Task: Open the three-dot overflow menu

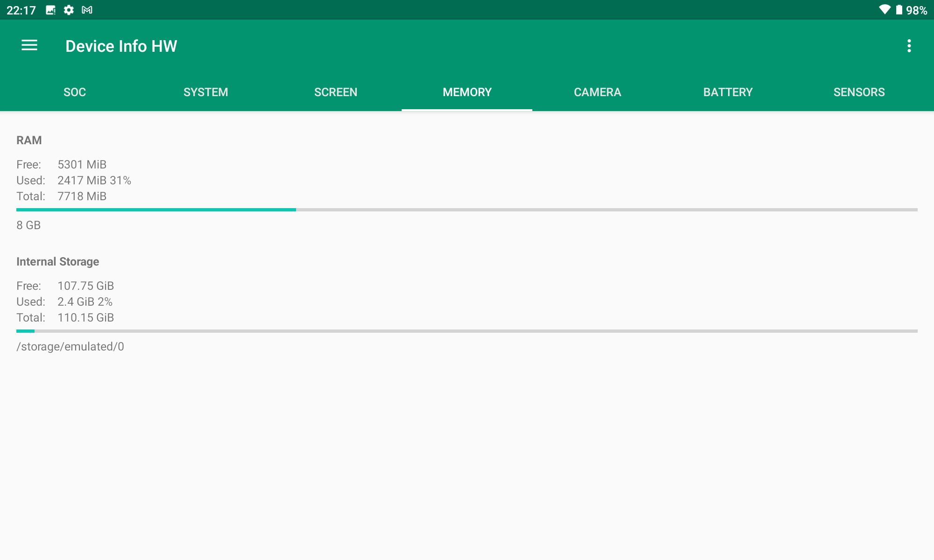Action: pyautogui.click(x=909, y=46)
